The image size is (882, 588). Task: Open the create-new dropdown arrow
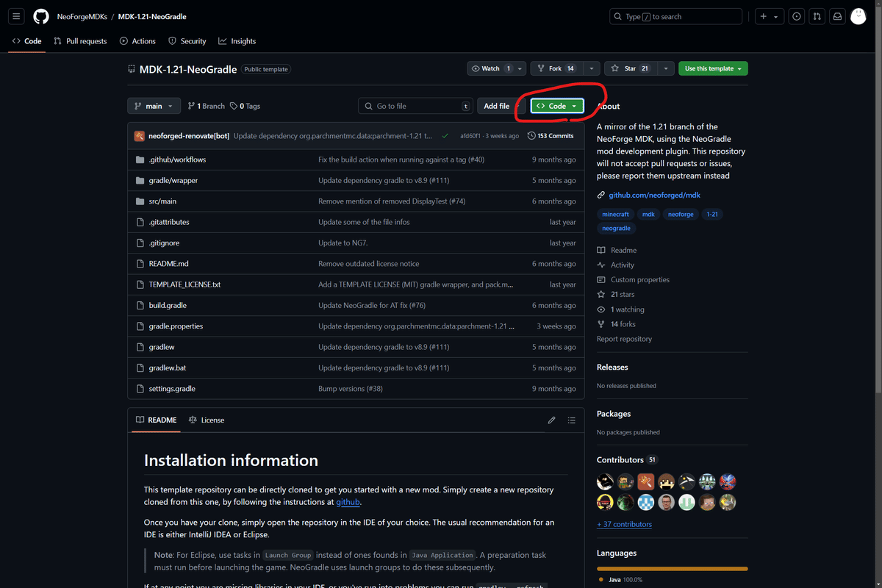pyautogui.click(x=775, y=16)
